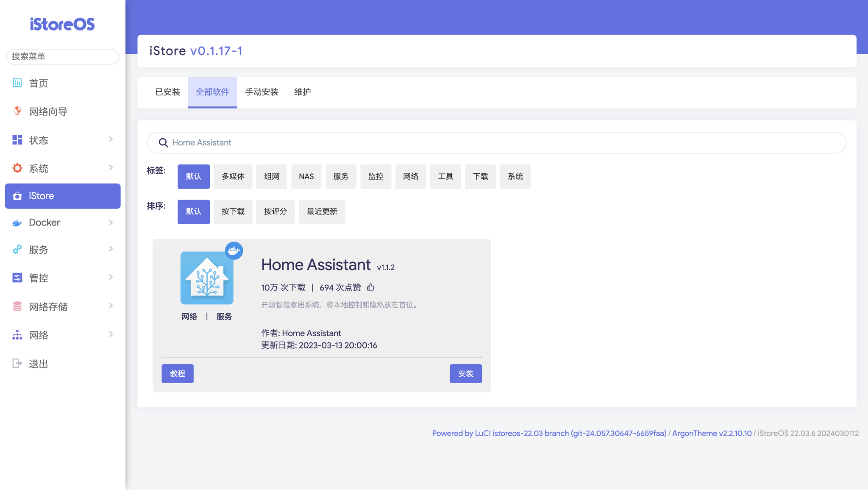Viewport: 868px width, 490px height.
Task: Click the search magnifier icon in search bar
Action: pos(163,143)
